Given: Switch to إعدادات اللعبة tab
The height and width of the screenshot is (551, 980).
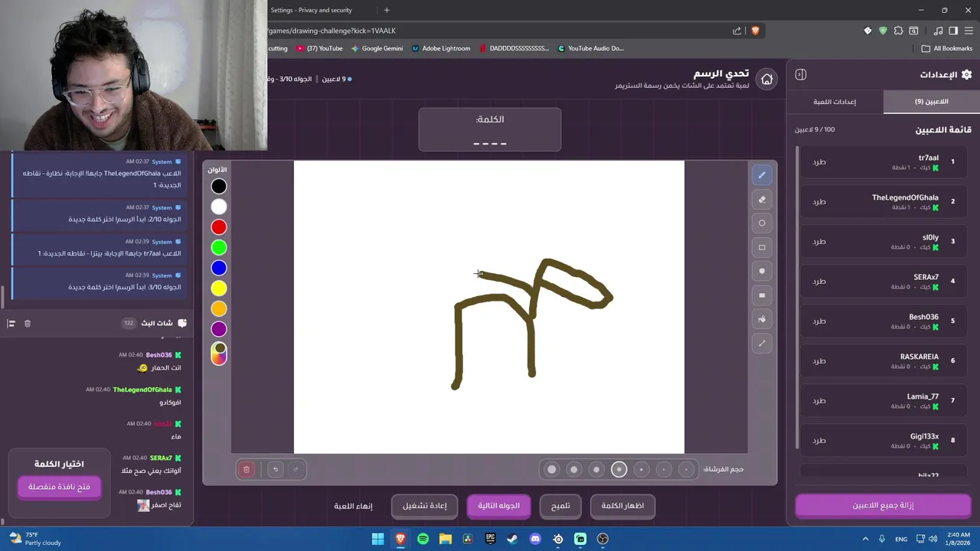Looking at the screenshot, I should [x=835, y=102].
